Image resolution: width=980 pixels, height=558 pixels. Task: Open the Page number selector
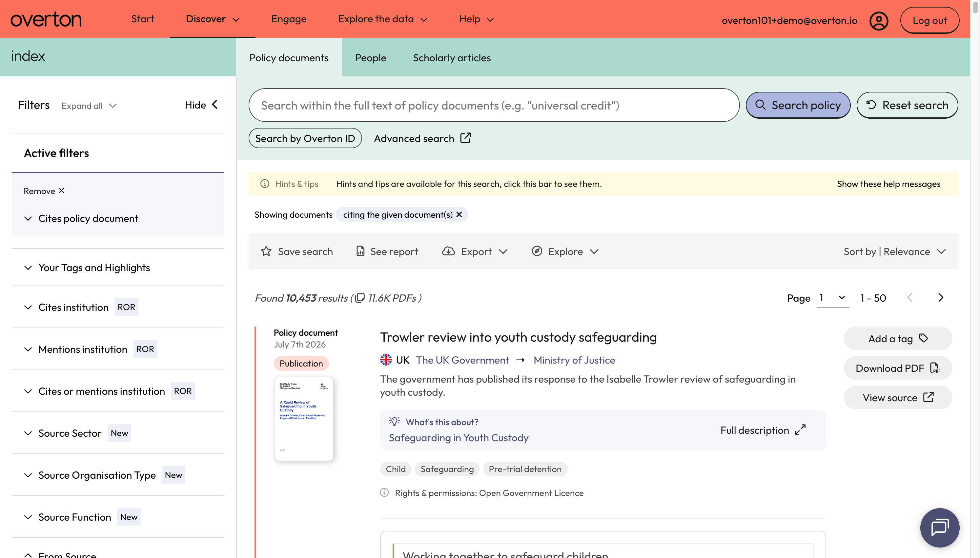point(832,298)
